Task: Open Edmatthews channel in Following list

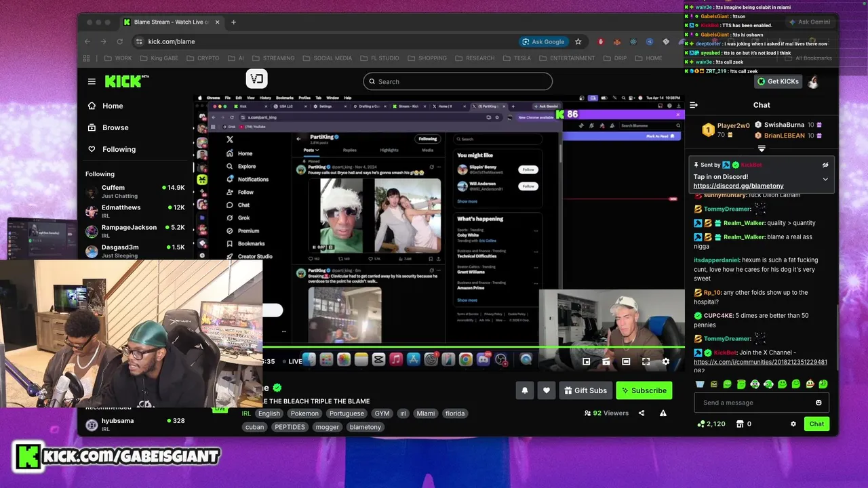Action: click(136, 211)
